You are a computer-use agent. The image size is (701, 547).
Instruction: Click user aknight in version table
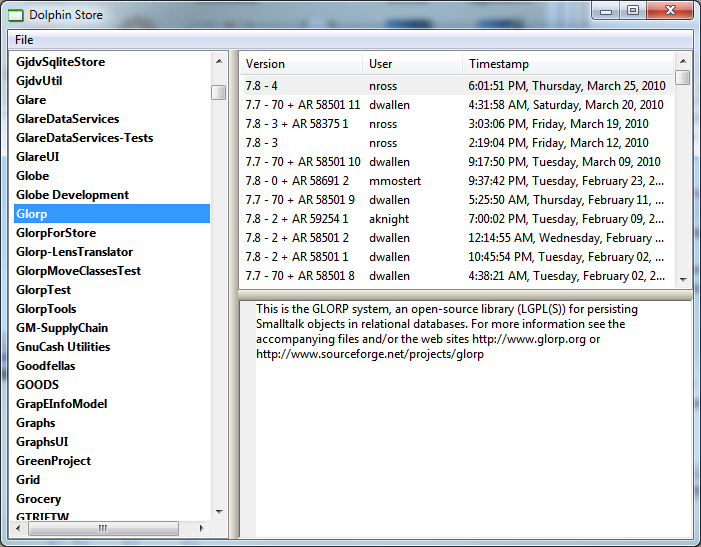[x=389, y=219]
